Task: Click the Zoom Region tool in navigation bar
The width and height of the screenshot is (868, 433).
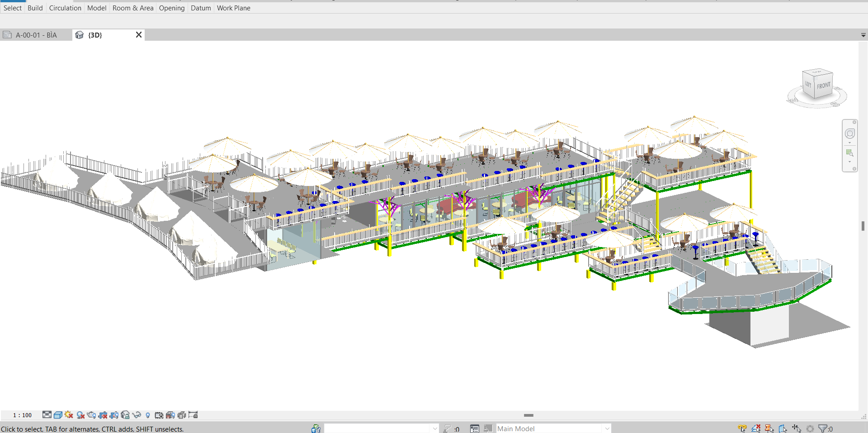Action: click(x=850, y=153)
